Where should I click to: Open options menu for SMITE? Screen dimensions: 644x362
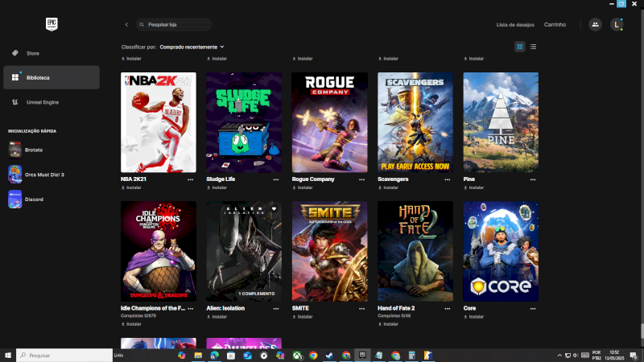[x=361, y=308]
